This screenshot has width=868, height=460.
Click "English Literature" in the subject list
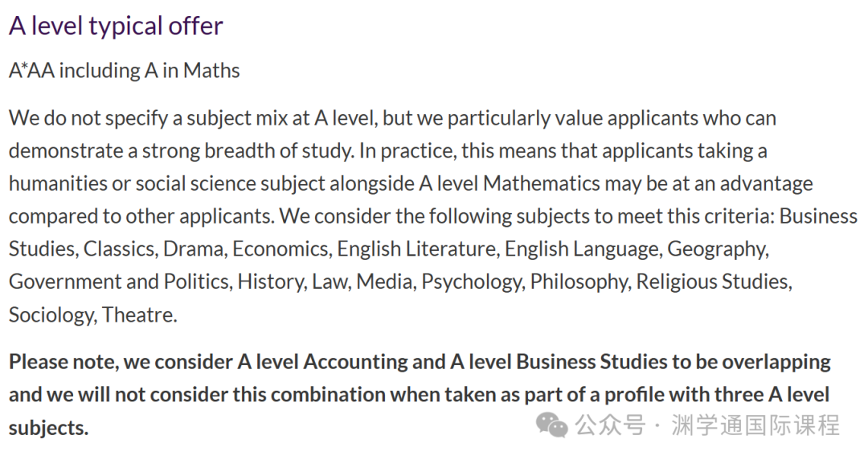pos(417,248)
